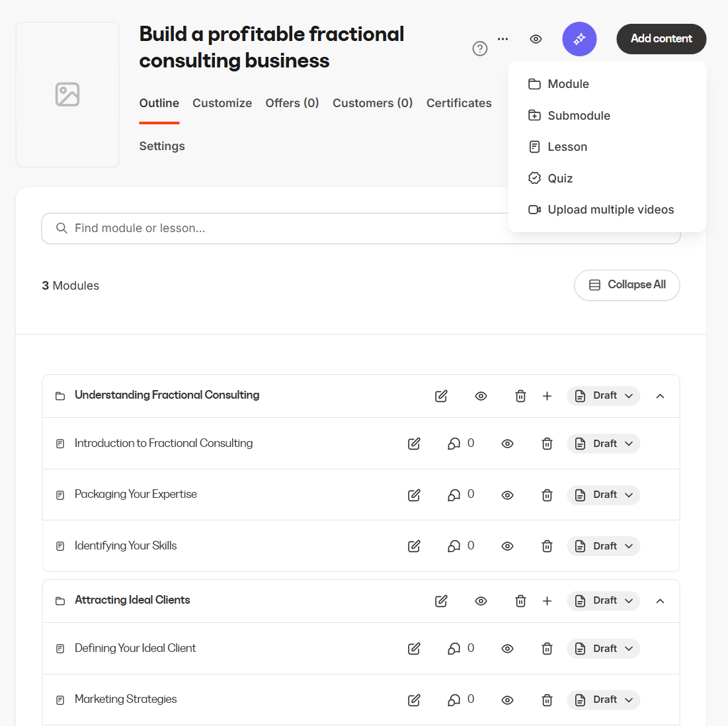Image resolution: width=728 pixels, height=726 pixels.
Task: Open Draft status dropdown for Understanding Fractional Consulting
Action: (604, 396)
